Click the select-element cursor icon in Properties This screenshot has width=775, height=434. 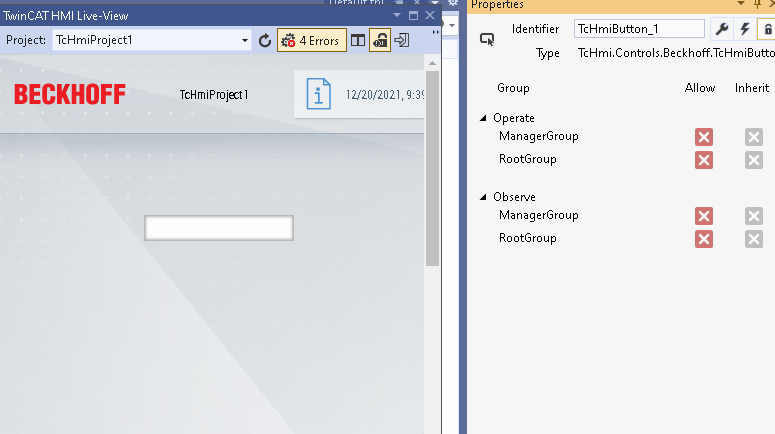point(487,40)
